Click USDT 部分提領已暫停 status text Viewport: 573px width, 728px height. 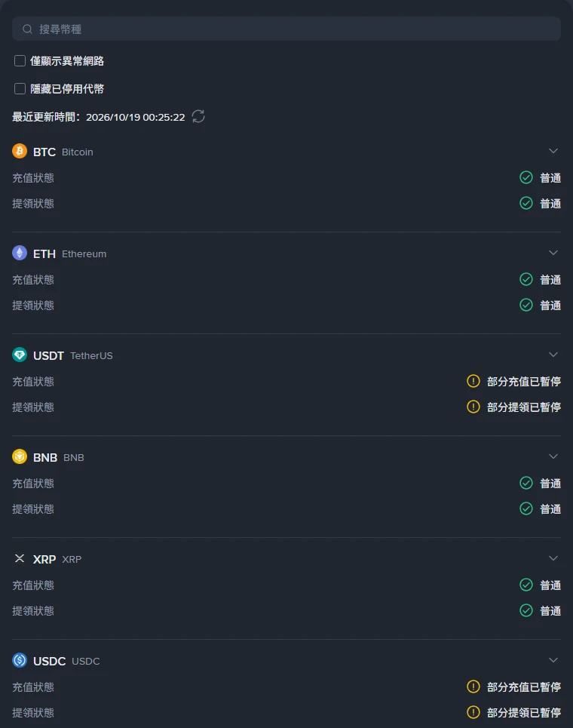click(524, 407)
